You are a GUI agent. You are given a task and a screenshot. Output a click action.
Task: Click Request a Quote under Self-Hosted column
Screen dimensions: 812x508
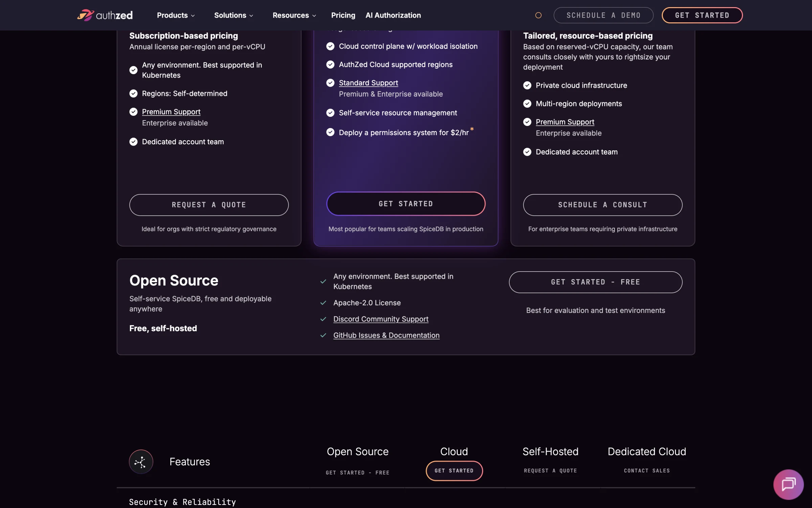(x=550, y=471)
